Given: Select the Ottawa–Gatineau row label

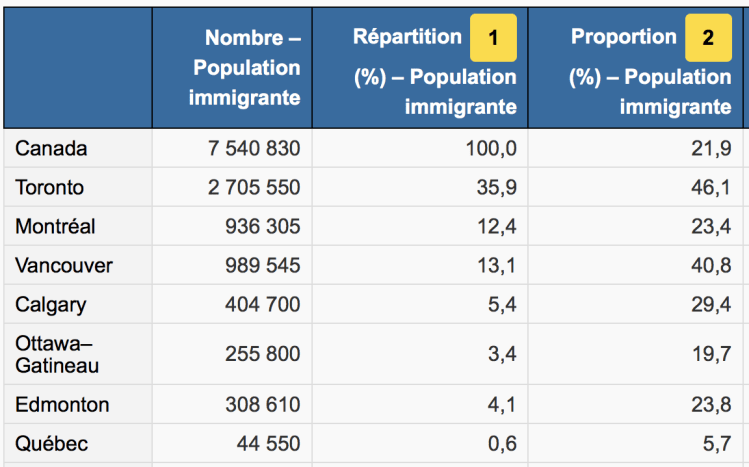Looking at the screenshot, I should (57, 354).
